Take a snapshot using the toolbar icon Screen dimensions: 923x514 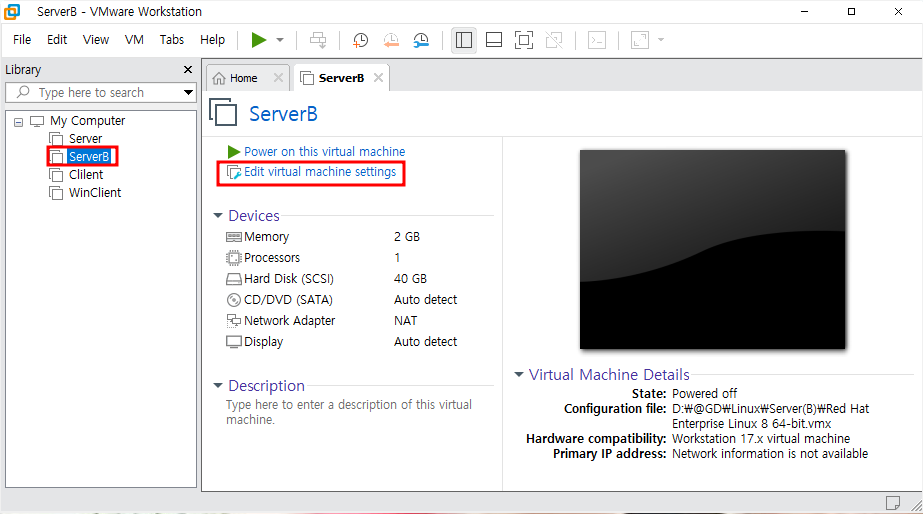(x=360, y=40)
